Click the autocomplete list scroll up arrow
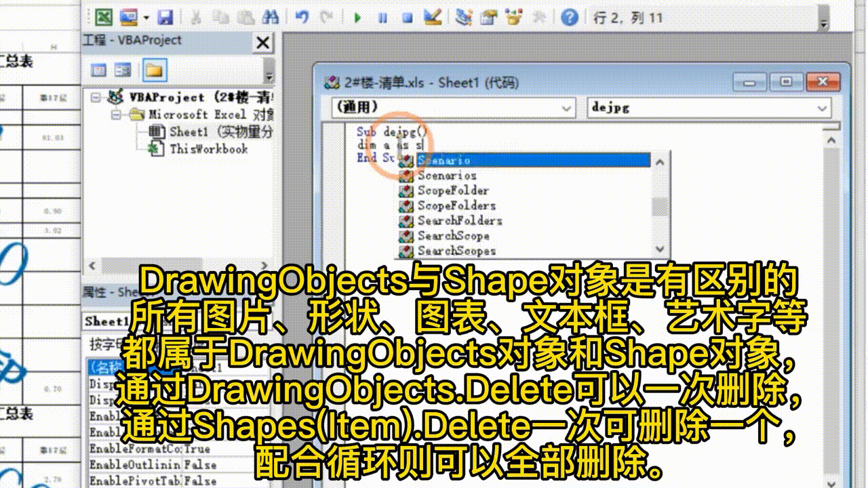868x488 pixels. 659,161
